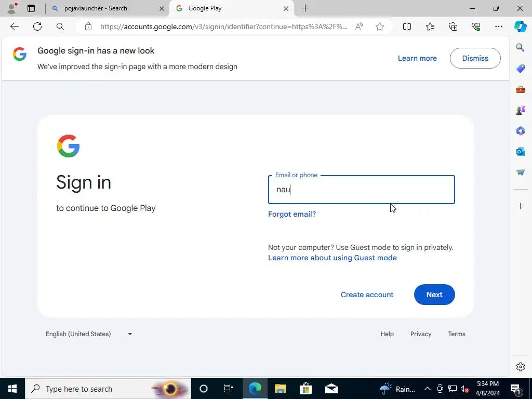Add a sidebar app with plus
Screen dimensions: 532x399
click(x=520, y=206)
